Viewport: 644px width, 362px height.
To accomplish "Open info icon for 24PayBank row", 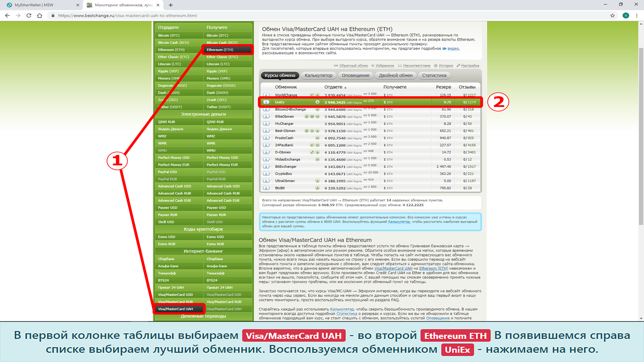I will click(266, 145).
